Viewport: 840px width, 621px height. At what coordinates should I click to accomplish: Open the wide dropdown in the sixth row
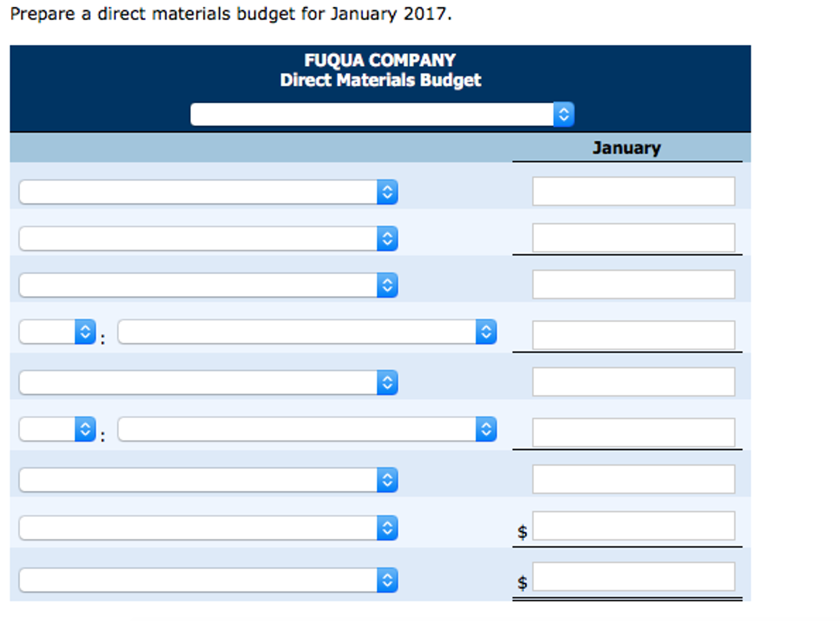307,429
